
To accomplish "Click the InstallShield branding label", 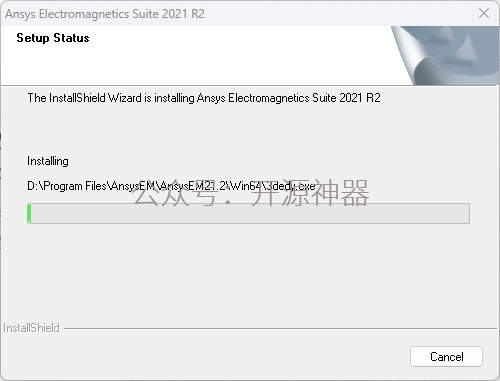I will 31,328.
